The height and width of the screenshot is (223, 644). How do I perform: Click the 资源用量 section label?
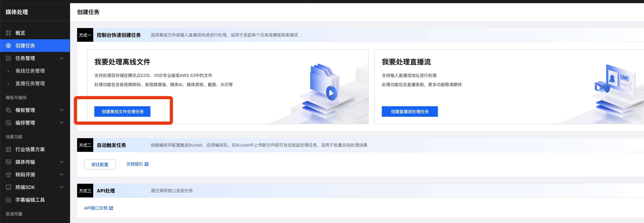click(14, 214)
